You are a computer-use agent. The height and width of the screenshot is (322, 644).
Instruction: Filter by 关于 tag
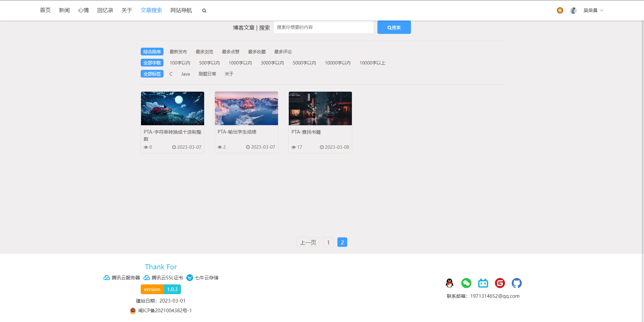[x=229, y=74]
